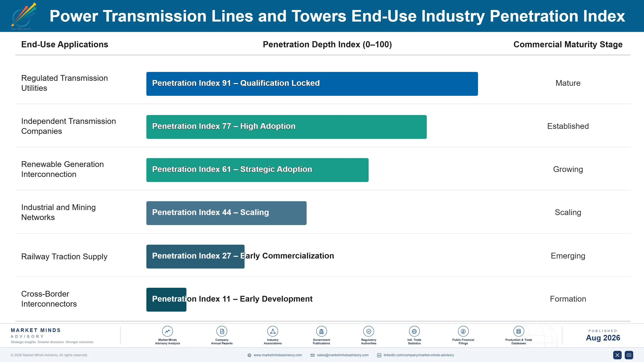Click the Growing maturity stage value
The image size is (644, 362).
[x=568, y=169]
